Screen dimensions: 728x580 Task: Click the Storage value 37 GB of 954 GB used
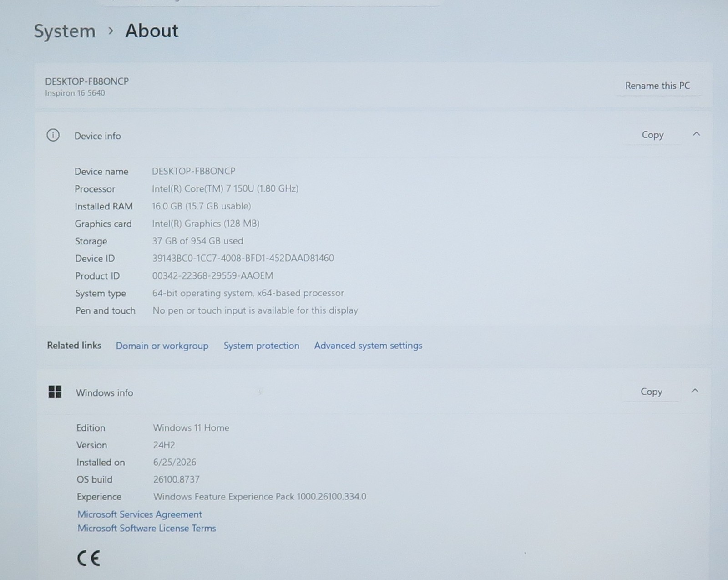coord(197,241)
